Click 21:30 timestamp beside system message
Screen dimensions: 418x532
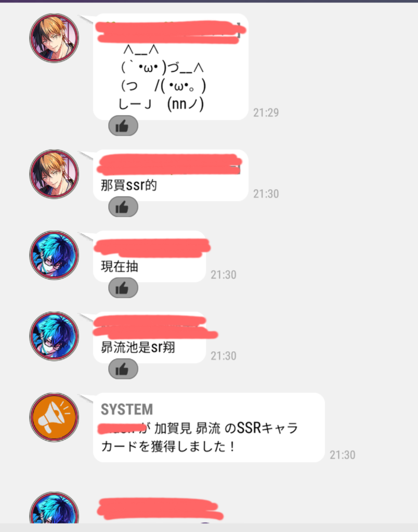pos(342,455)
